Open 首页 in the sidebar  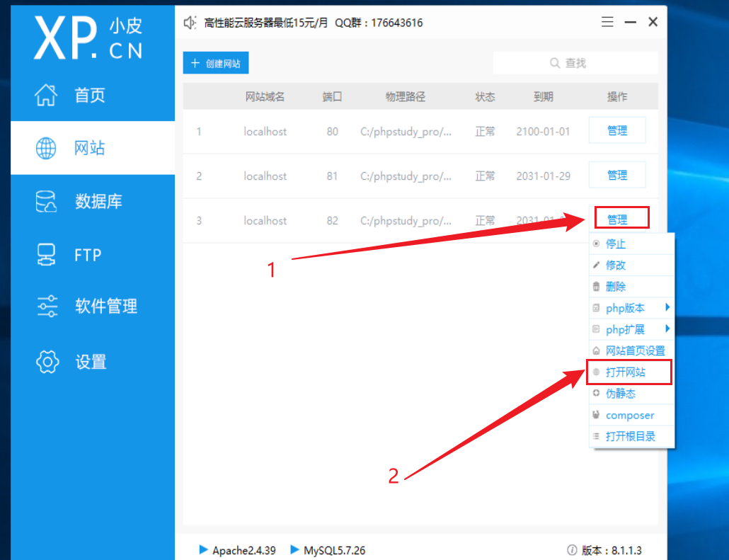pyautogui.click(x=93, y=95)
